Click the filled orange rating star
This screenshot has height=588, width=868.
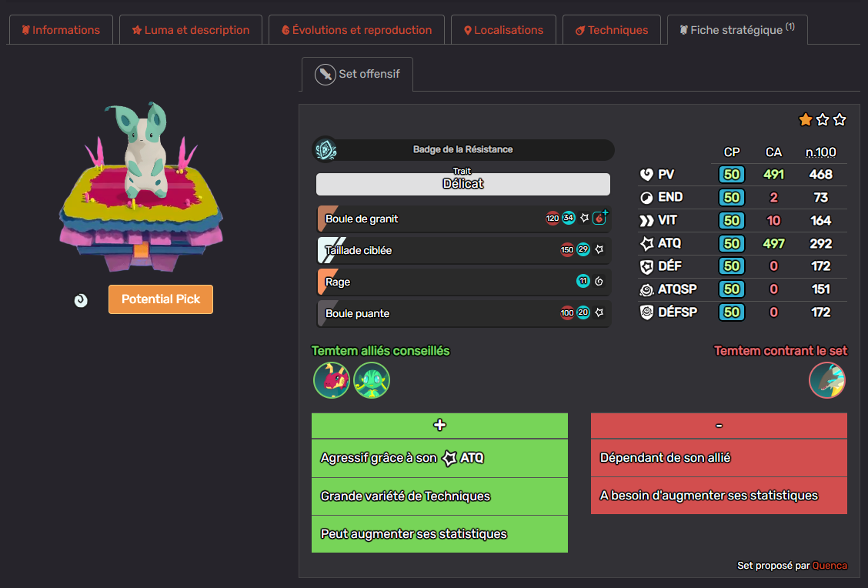[806, 119]
